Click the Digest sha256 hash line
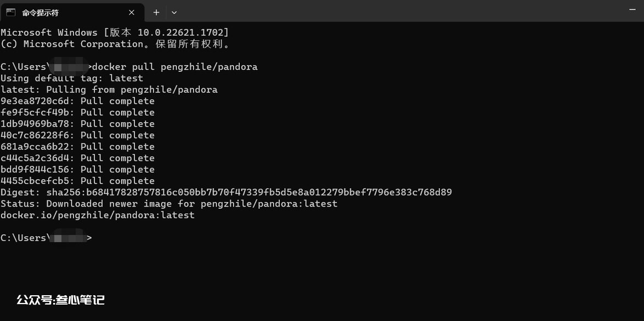Viewport: 644px width, 321px height. (226, 192)
